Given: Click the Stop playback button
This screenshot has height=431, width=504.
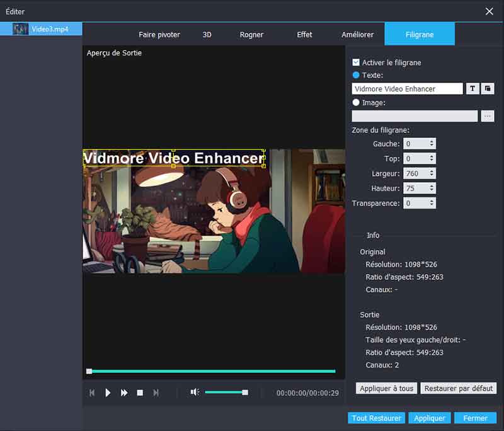Looking at the screenshot, I should (140, 393).
